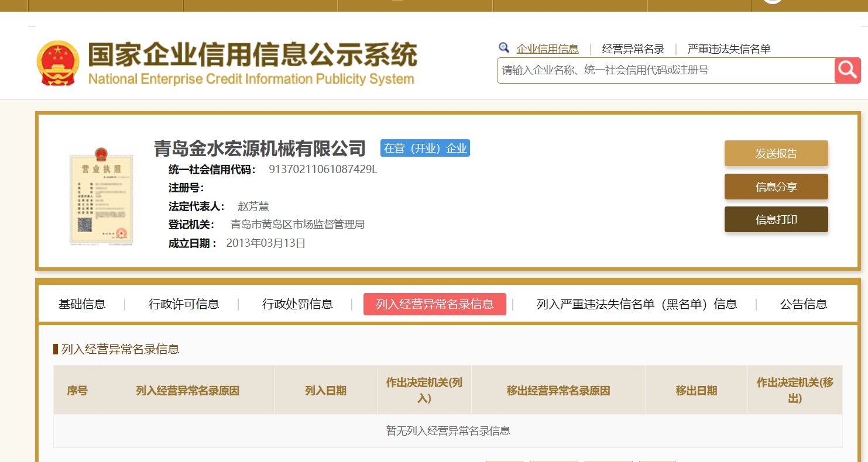Open the 公告信息 tab
Image resolution: width=868 pixels, height=462 pixels.
[804, 304]
